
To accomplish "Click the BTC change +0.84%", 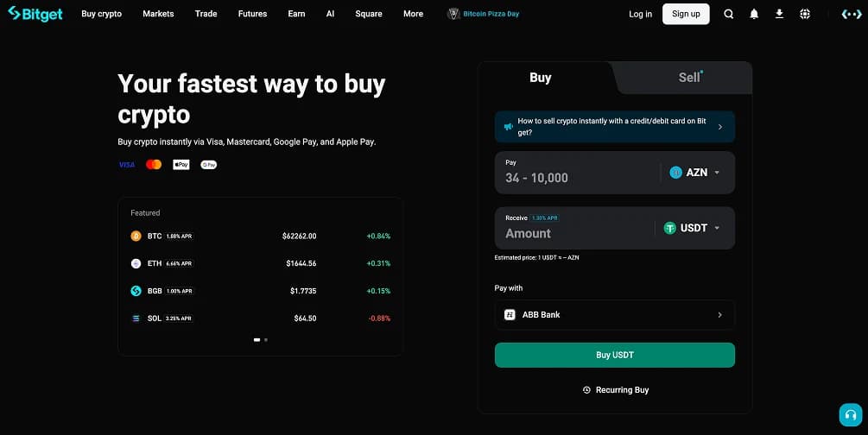I will 378,236.
